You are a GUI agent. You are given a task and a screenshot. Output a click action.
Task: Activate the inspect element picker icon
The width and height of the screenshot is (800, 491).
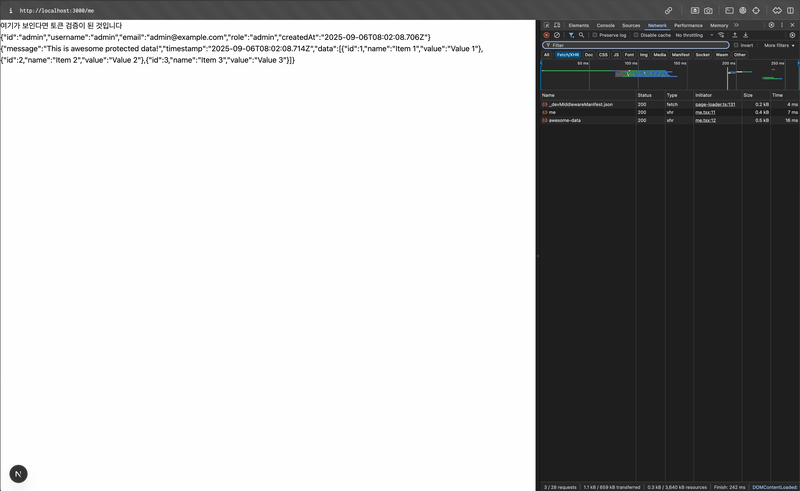pos(546,25)
